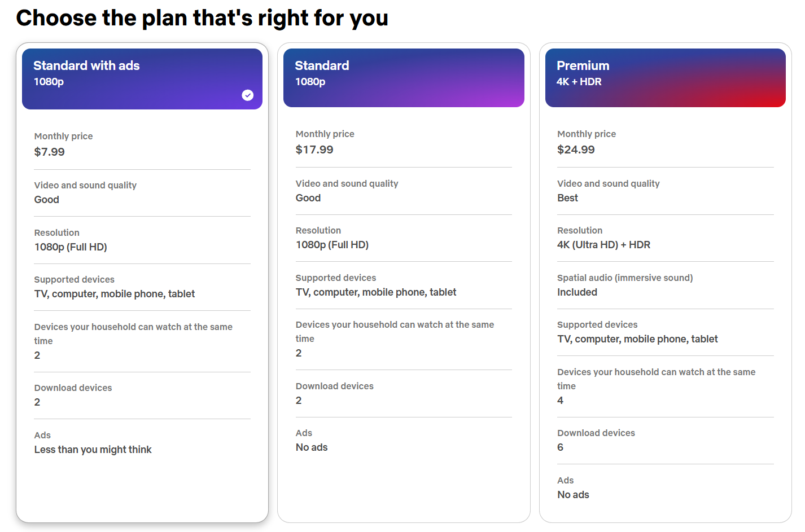This screenshot has height=532, width=805.
Task: Click 'No ads' in the Standard plan
Action: coord(312,447)
